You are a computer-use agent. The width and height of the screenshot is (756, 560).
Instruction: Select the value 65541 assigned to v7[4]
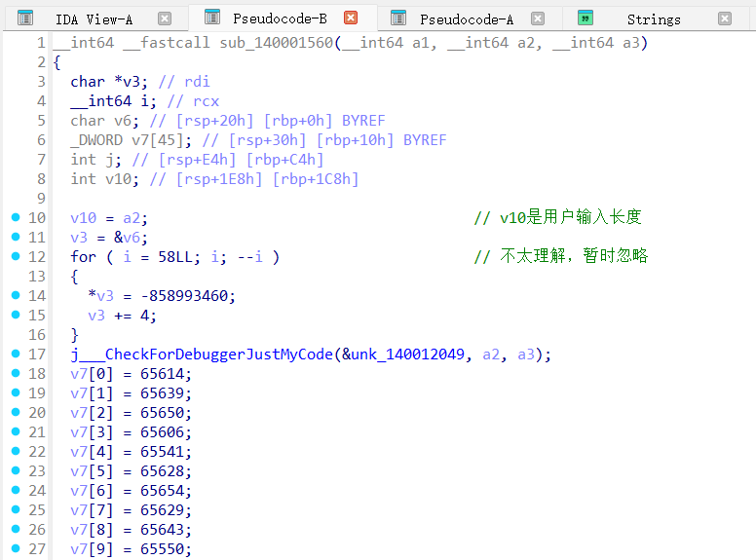[162, 452]
